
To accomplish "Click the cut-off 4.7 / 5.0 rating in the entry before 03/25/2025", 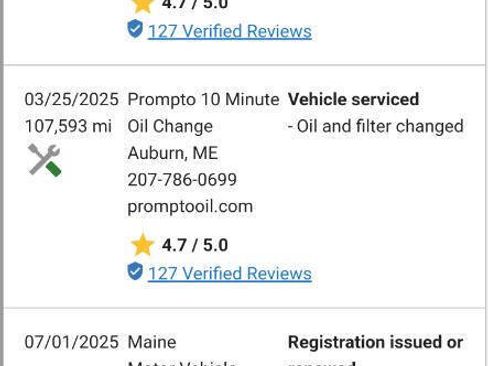I will pyautogui.click(x=195, y=5).
